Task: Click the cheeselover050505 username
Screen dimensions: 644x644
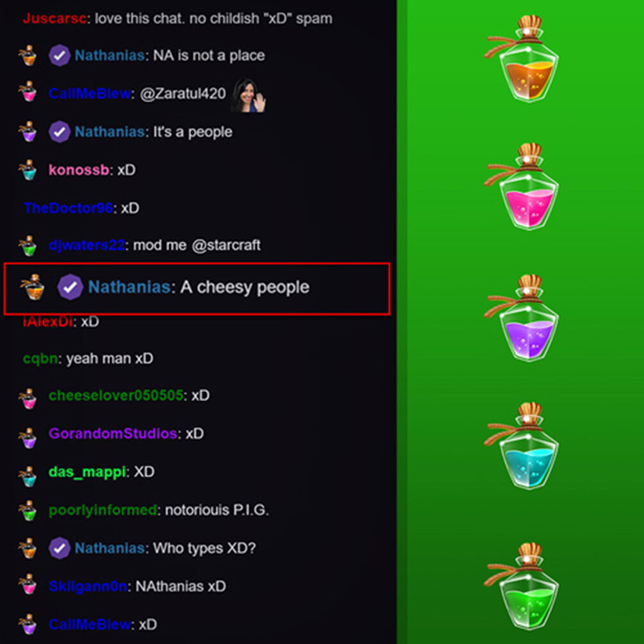Action: [116, 395]
